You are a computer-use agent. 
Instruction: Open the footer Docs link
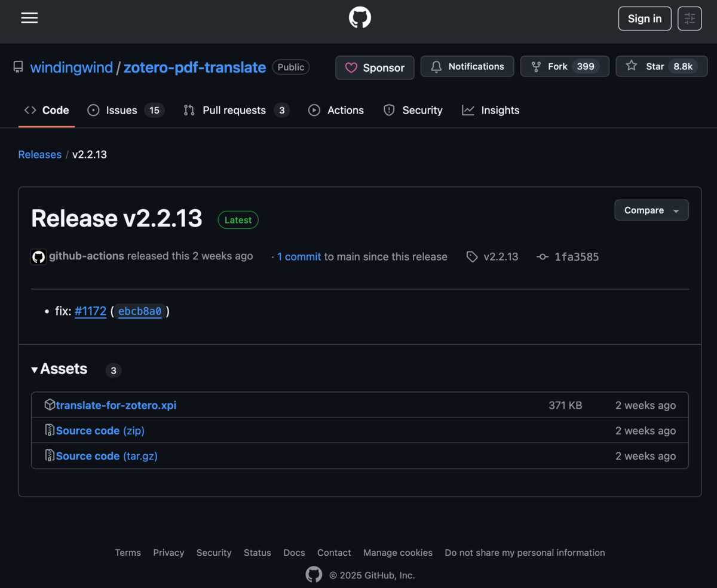pyautogui.click(x=294, y=553)
